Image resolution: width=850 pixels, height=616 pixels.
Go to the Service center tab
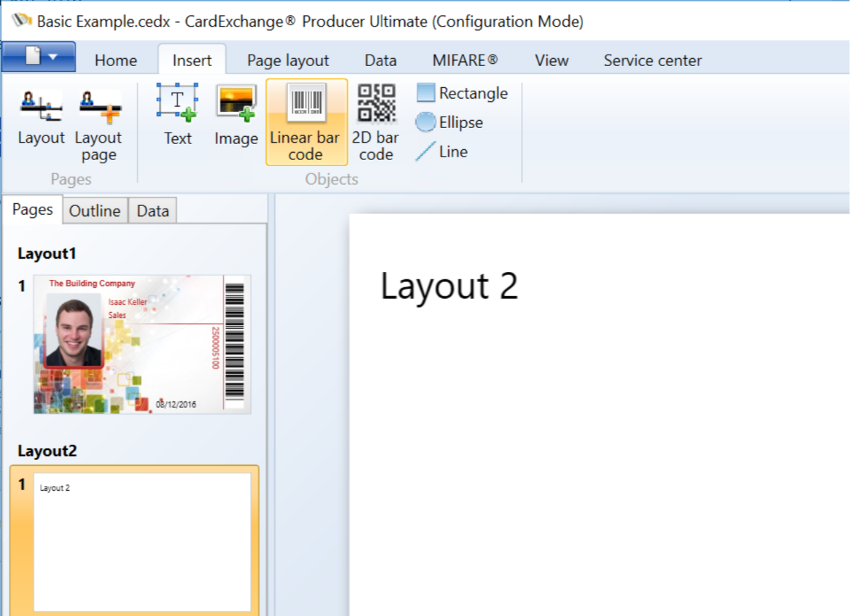pos(652,60)
